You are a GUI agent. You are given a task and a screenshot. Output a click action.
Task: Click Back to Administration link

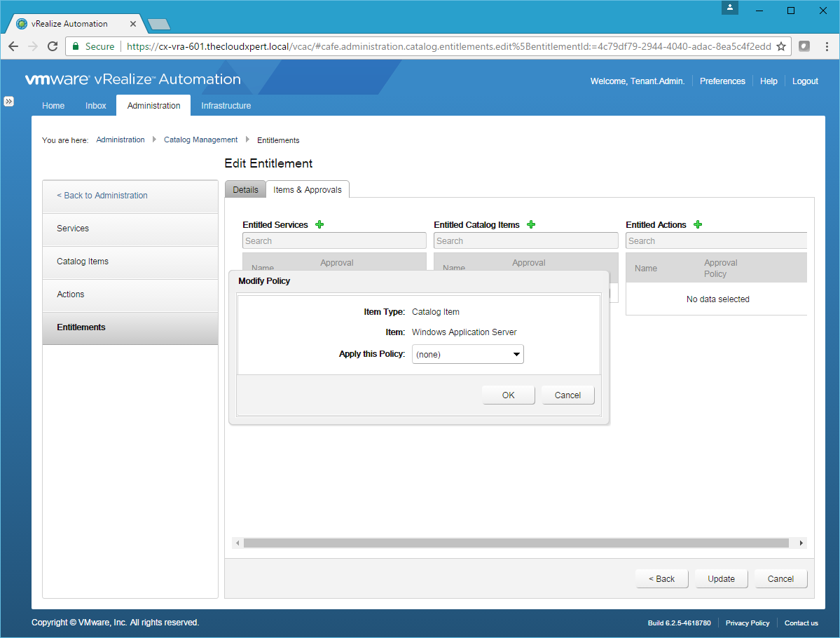(102, 196)
